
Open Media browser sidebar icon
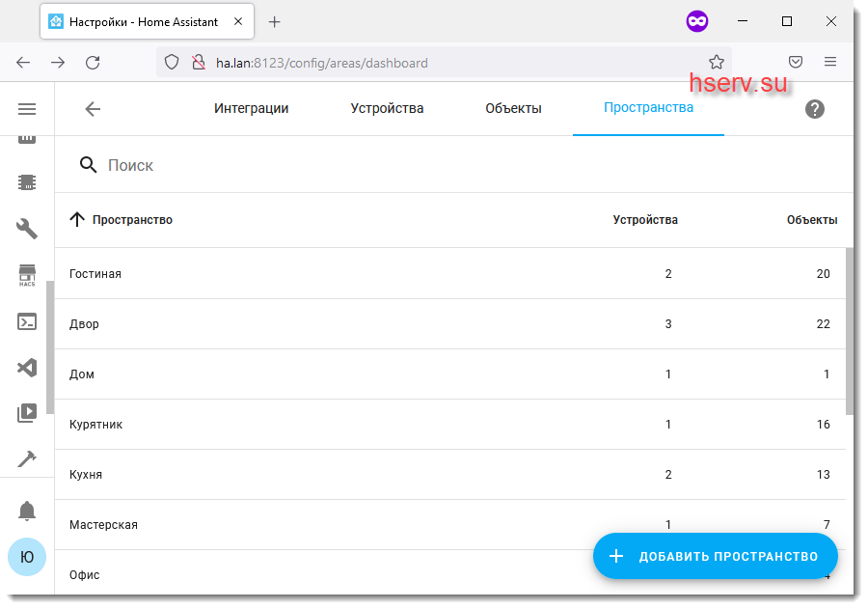tap(27, 413)
